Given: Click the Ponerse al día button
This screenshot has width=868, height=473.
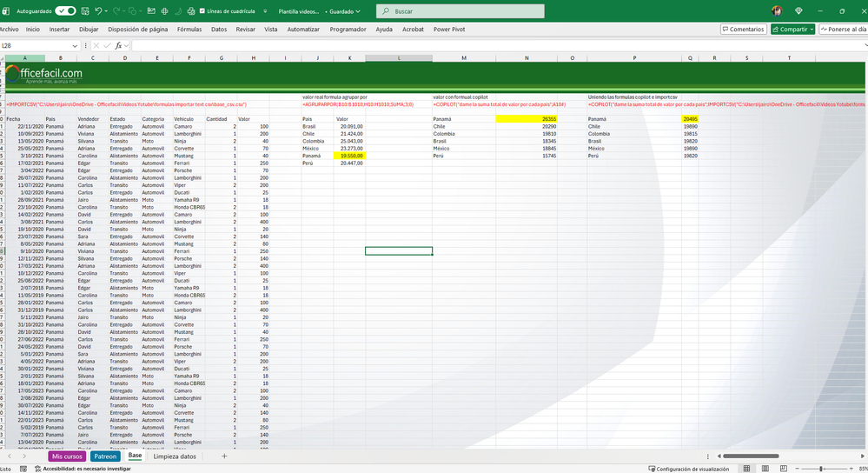Looking at the screenshot, I should [x=843, y=30].
